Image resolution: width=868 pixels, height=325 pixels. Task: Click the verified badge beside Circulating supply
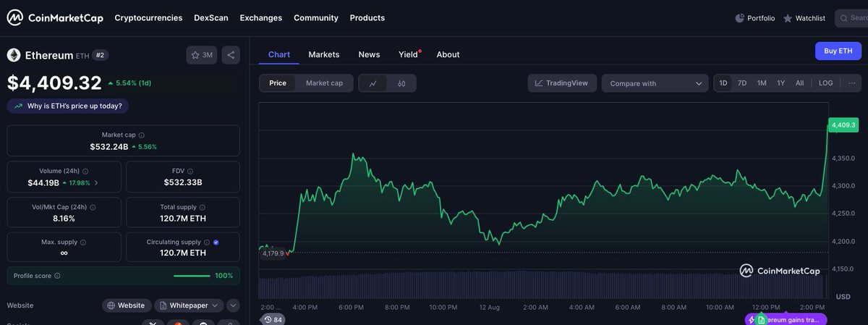[216, 242]
